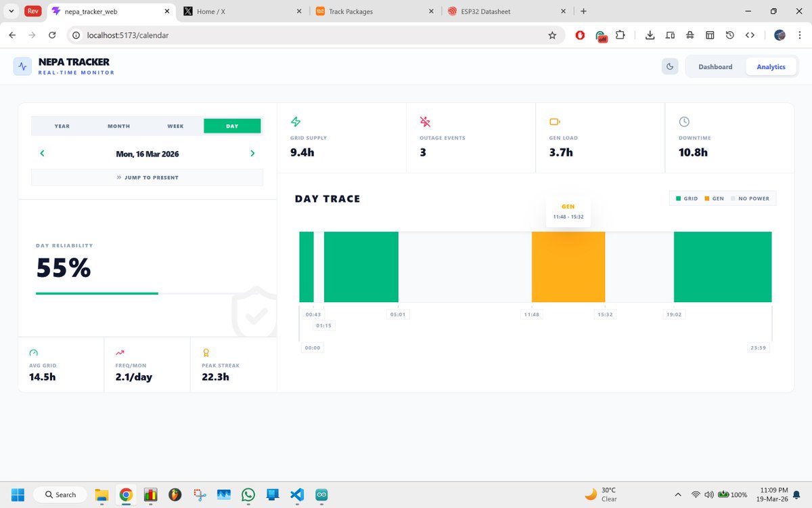Open the browser extensions puzzle icon

[620, 35]
